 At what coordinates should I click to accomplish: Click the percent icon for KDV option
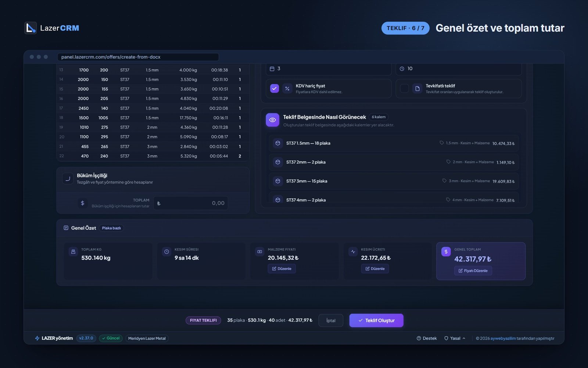pyautogui.click(x=287, y=89)
